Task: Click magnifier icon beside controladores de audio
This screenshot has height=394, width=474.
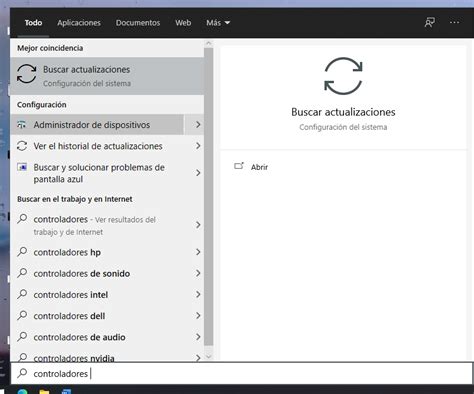Action: coord(22,336)
